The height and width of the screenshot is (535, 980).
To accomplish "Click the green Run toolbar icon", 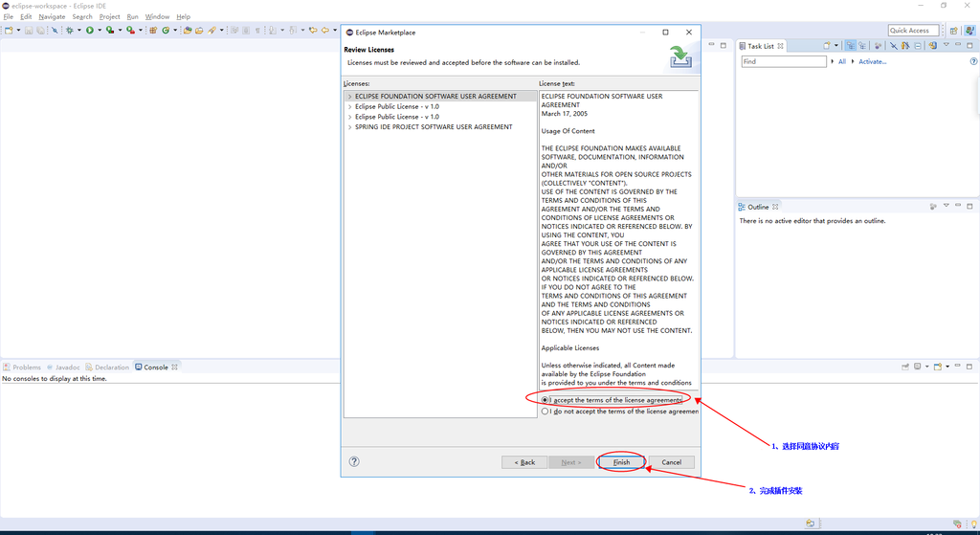I will (89, 31).
